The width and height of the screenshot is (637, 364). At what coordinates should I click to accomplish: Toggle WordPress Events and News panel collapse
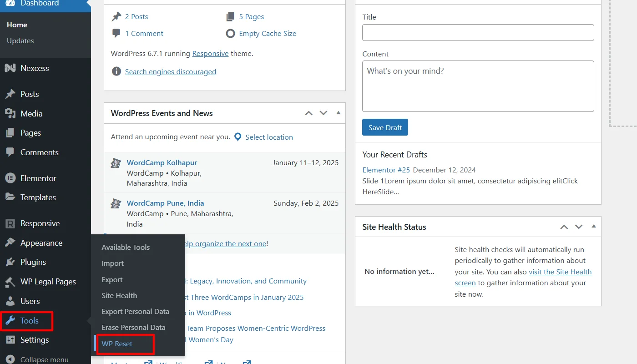click(338, 113)
